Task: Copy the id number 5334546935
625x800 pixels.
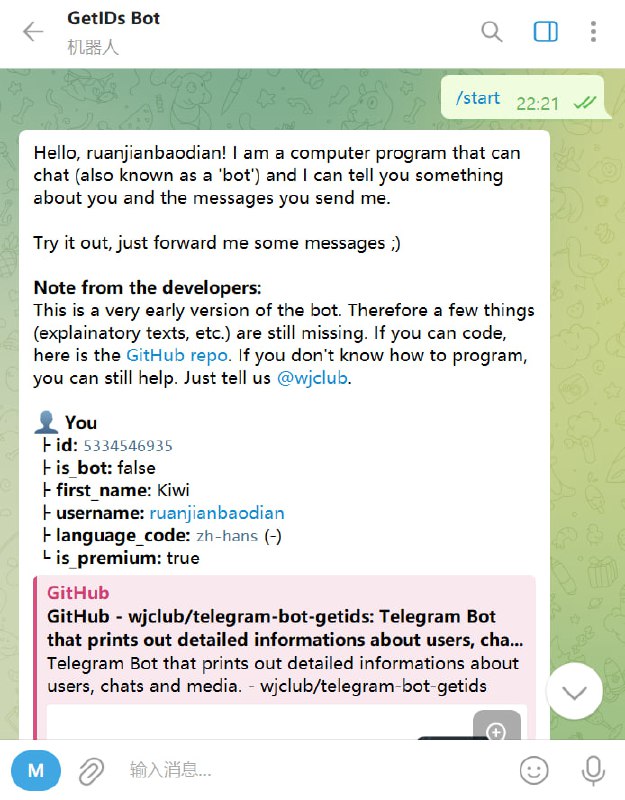Action: pyautogui.click(x=128, y=446)
